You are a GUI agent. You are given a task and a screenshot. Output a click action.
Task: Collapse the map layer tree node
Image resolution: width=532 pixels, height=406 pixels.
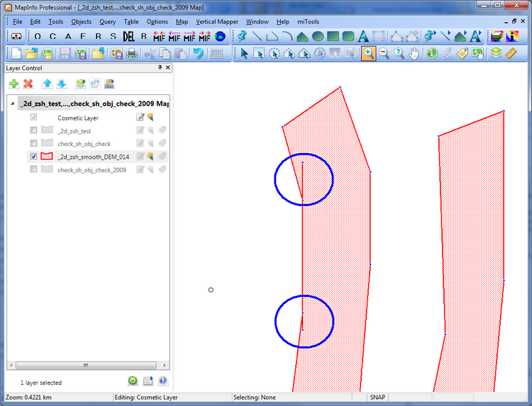(13, 104)
